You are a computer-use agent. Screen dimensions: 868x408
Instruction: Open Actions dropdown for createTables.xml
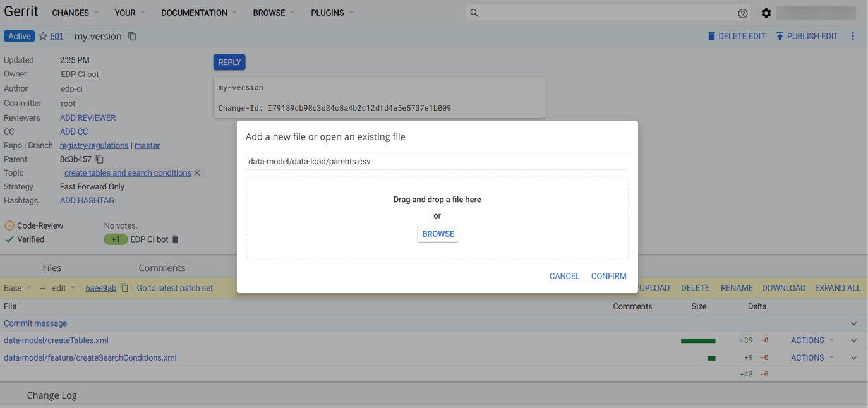(x=812, y=340)
